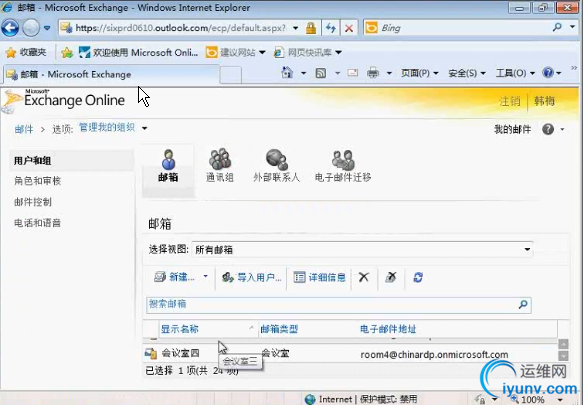Sort by the 邮箱类型 column header

(x=279, y=329)
